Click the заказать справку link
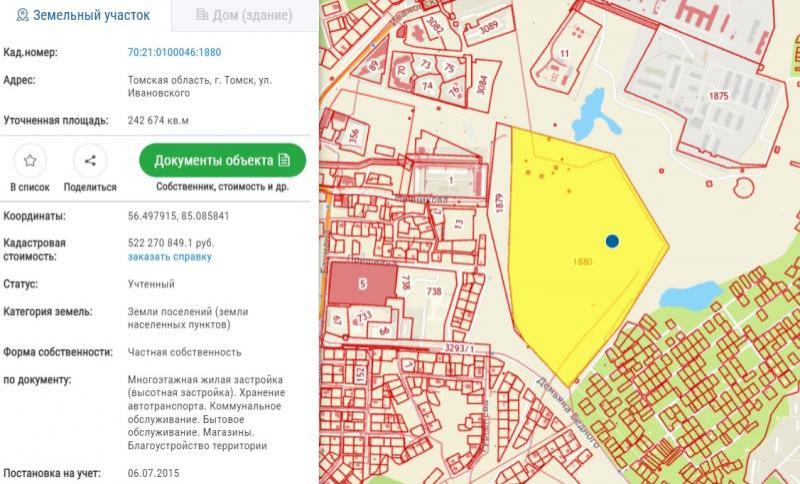Screen dimensions: 800x484 pos(170,256)
